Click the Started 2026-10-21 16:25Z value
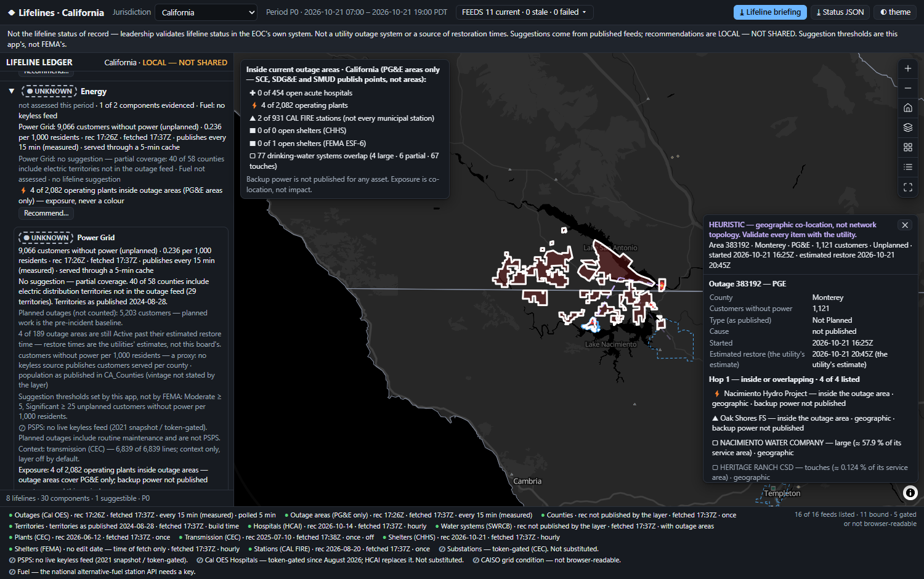This screenshot has height=579, width=924. [x=843, y=343]
